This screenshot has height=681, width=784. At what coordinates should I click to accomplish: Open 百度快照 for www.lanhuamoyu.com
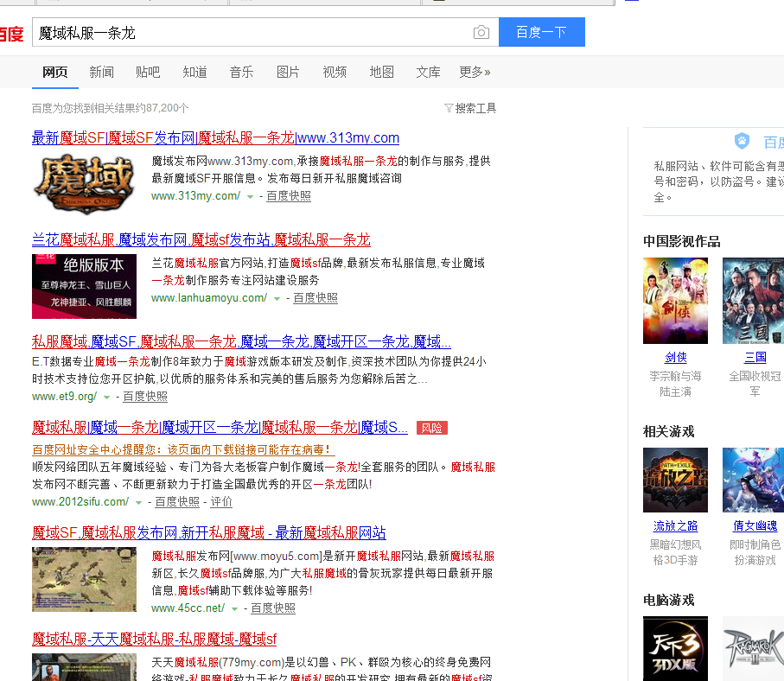pyautogui.click(x=316, y=298)
